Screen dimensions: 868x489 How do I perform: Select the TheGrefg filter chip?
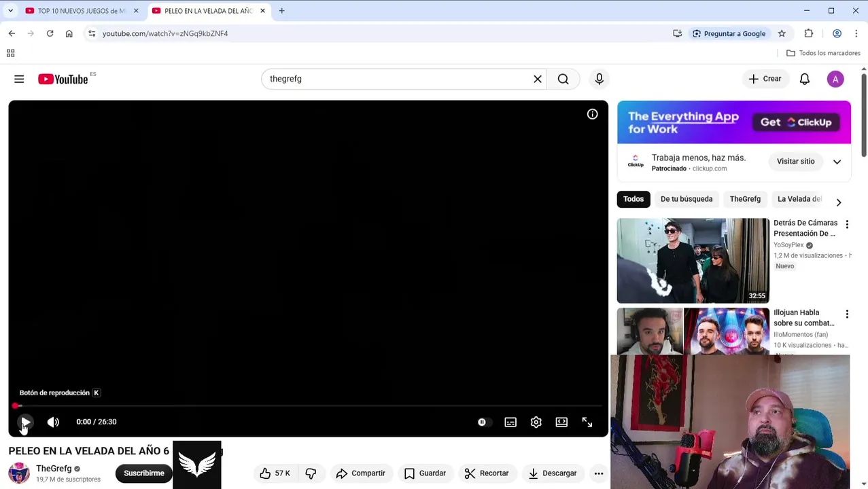745,199
